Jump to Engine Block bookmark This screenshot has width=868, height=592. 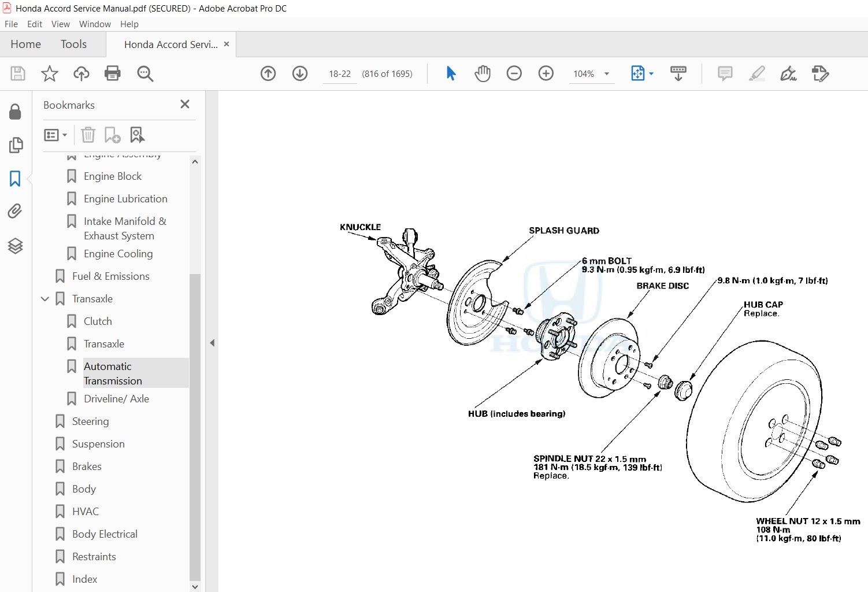113,176
